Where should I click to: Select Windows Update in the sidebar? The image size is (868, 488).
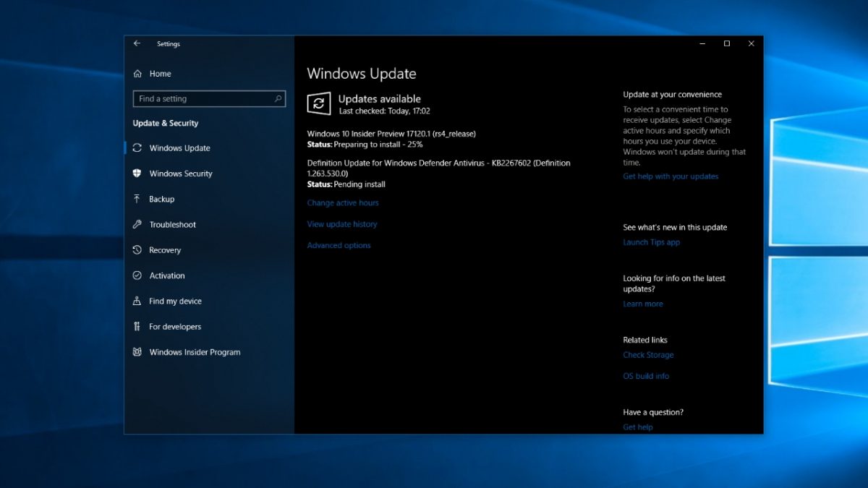179,147
